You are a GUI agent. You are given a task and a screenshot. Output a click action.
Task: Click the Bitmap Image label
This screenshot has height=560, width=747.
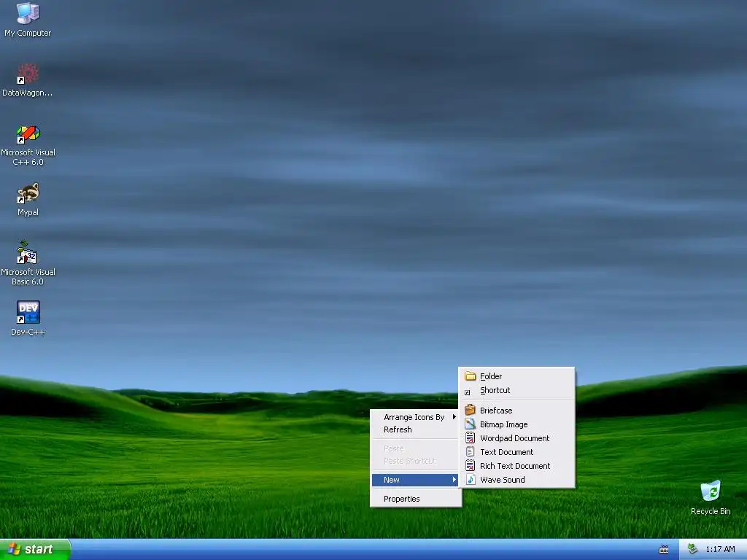coord(503,424)
